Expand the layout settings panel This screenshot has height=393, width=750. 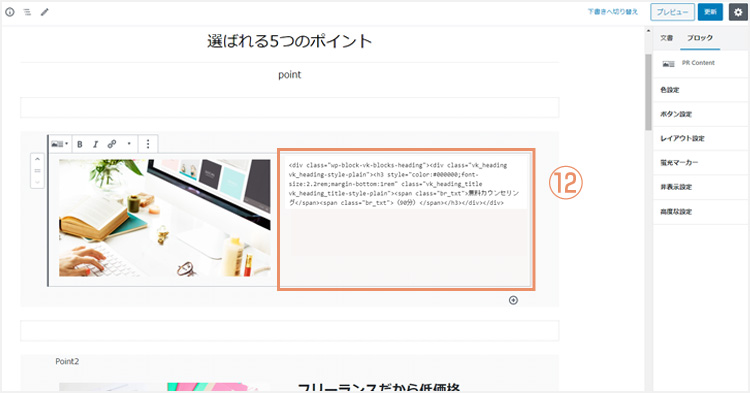[701, 139]
